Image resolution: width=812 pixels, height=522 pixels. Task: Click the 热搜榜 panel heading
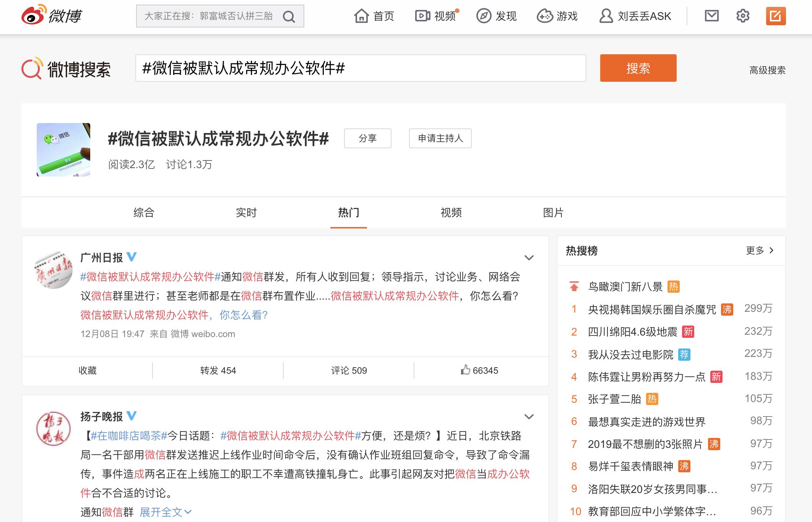click(x=581, y=251)
